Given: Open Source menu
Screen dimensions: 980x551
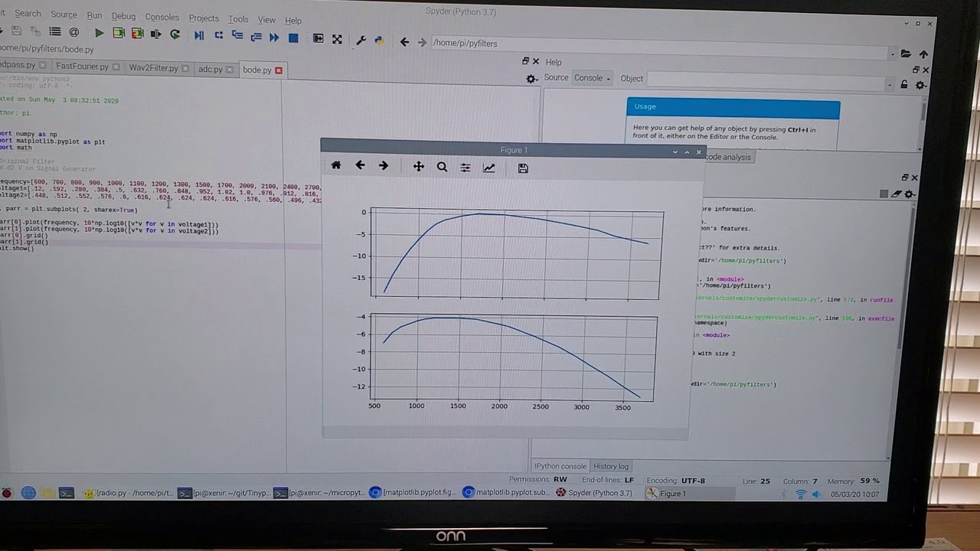Looking at the screenshot, I should point(64,15).
